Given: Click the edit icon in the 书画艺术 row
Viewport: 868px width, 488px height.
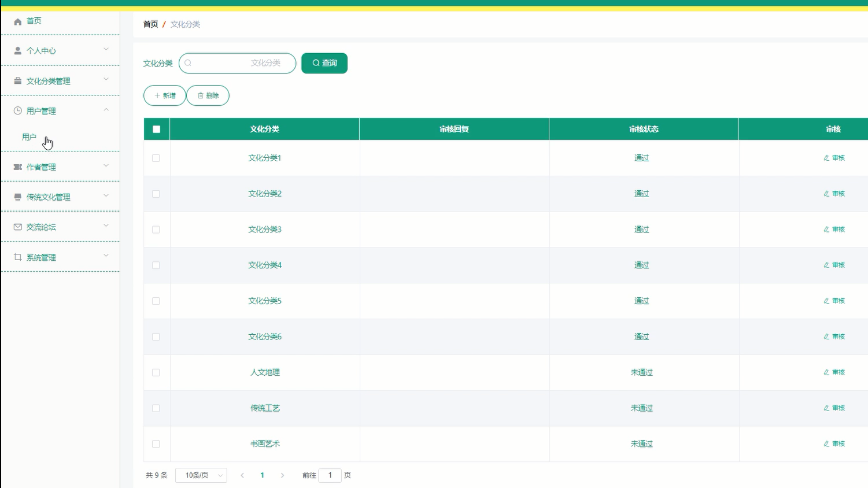Looking at the screenshot, I should [826, 444].
